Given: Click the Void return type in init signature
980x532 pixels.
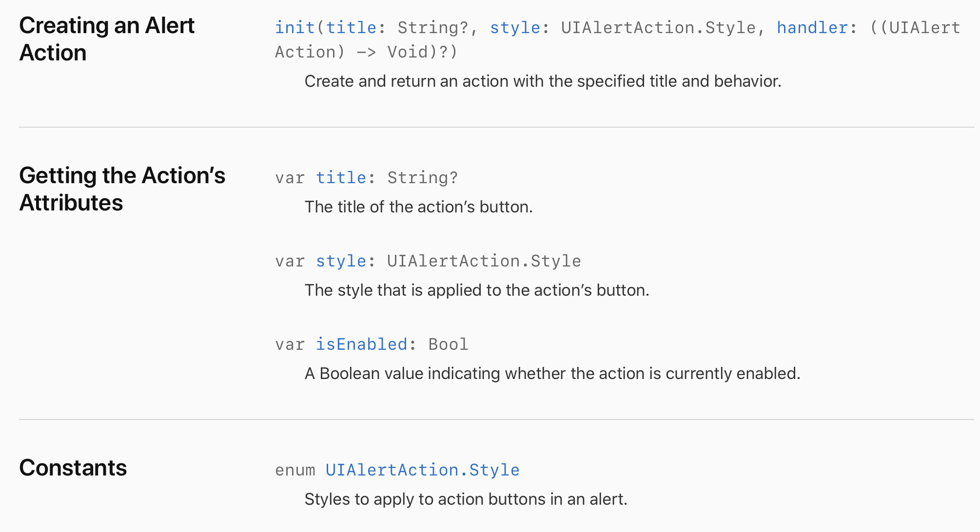Looking at the screenshot, I should pyautogui.click(x=408, y=52).
